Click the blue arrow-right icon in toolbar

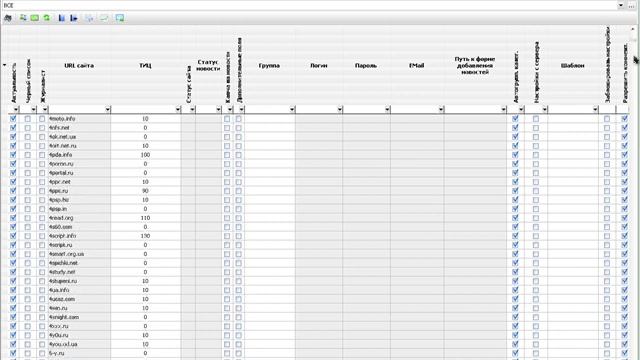[74, 18]
